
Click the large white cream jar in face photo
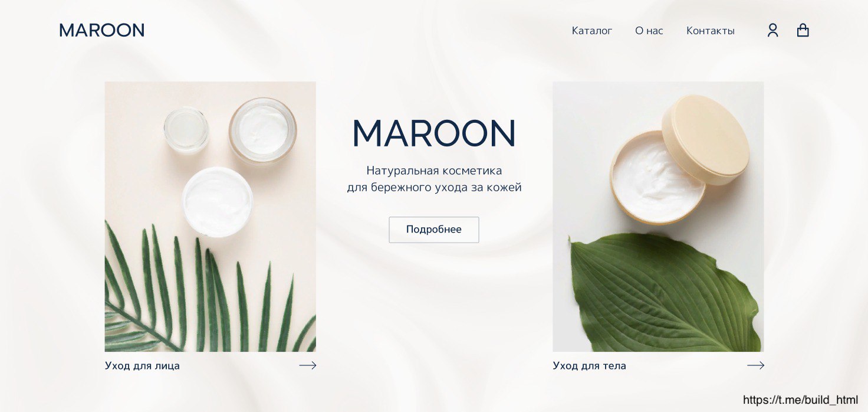click(x=218, y=202)
